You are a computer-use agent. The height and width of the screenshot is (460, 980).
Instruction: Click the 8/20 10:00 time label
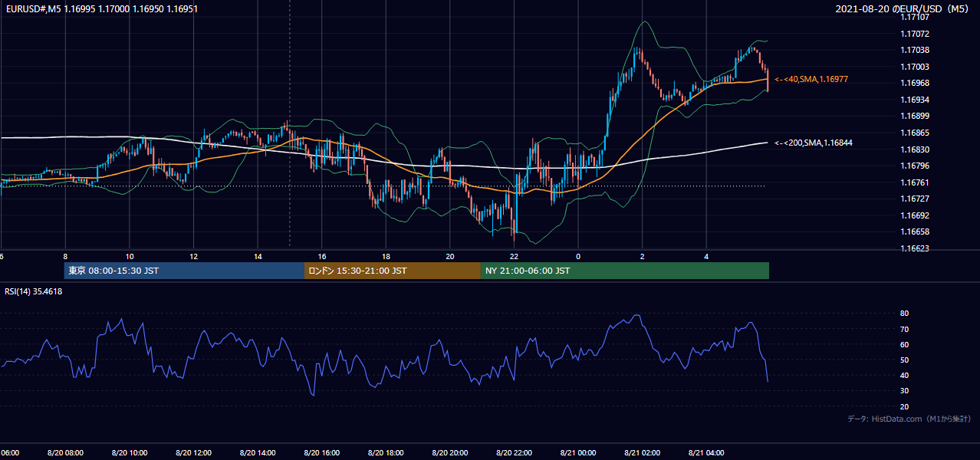tap(130, 453)
